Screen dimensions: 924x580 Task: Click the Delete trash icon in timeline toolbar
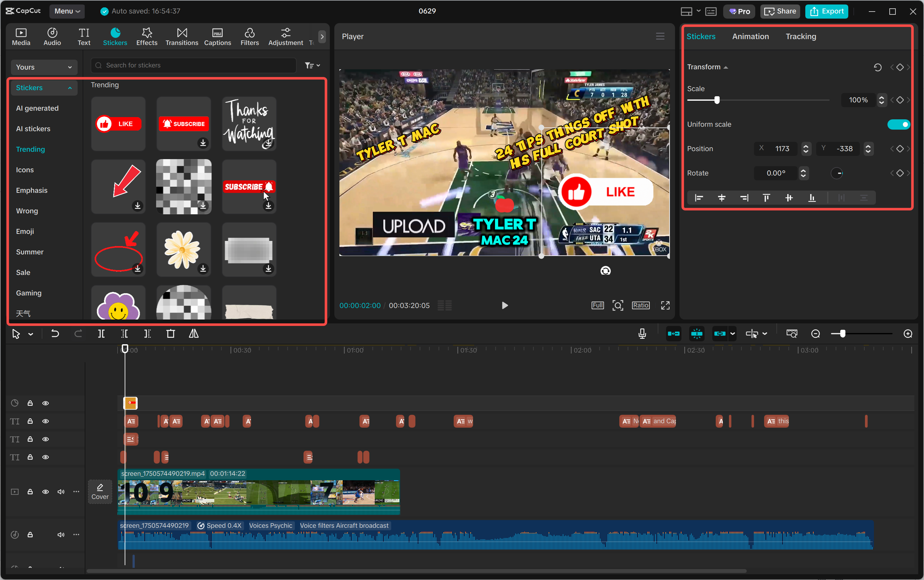click(171, 334)
